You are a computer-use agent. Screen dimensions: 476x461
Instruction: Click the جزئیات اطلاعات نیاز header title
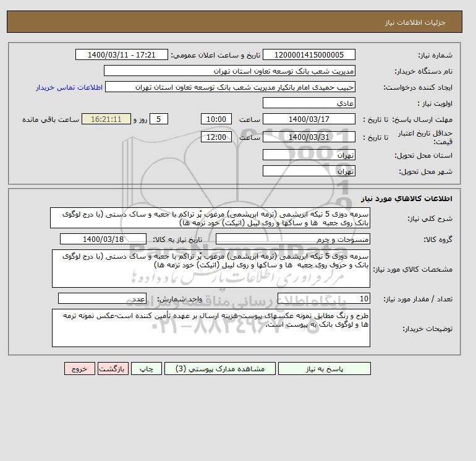(x=415, y=22)
